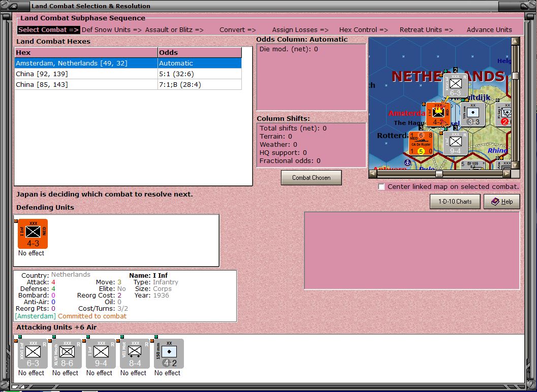Click Def Snow Units subphase step
This screenshot has width=537, height=392.
tap(112, 30)
